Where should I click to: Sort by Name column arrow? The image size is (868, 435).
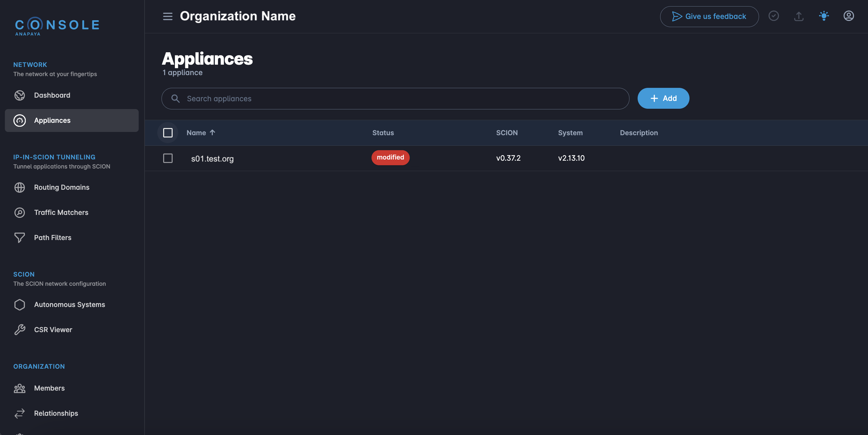(212, 133)
